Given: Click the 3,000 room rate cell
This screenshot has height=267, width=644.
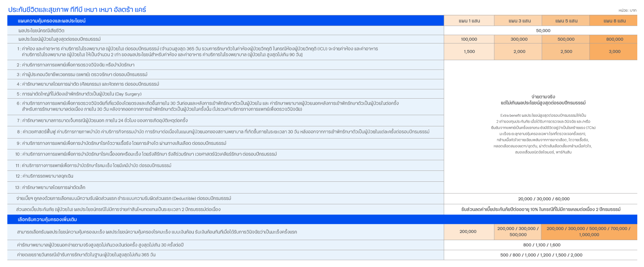Looking at the screenshot, I should 614,52.
